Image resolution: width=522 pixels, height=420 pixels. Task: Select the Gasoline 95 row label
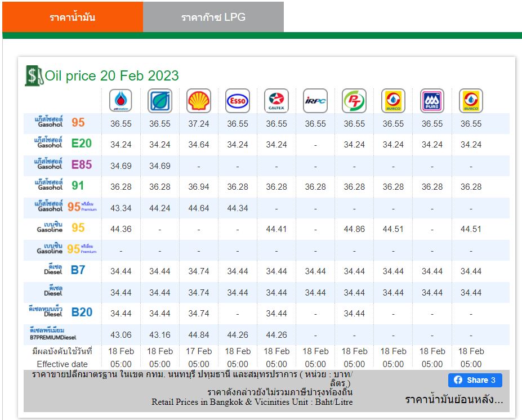pyautogui.click(x=61, y=227)
